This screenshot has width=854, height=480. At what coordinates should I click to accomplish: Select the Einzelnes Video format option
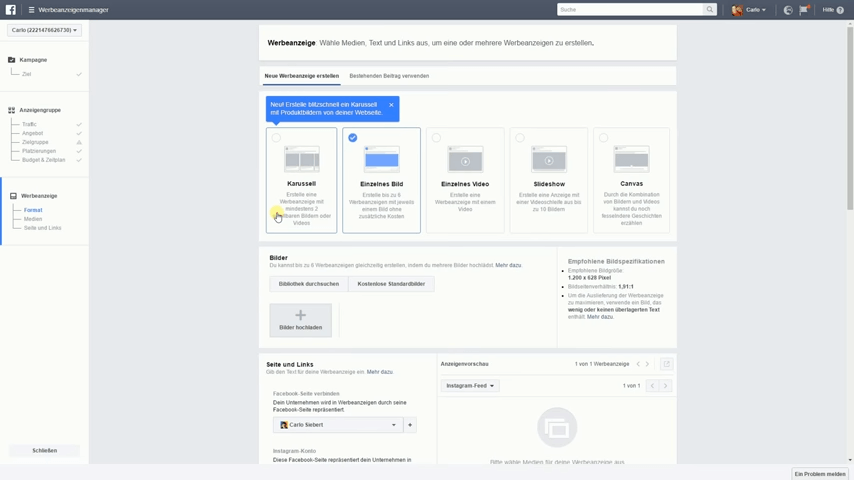click(x=465, y=180)
